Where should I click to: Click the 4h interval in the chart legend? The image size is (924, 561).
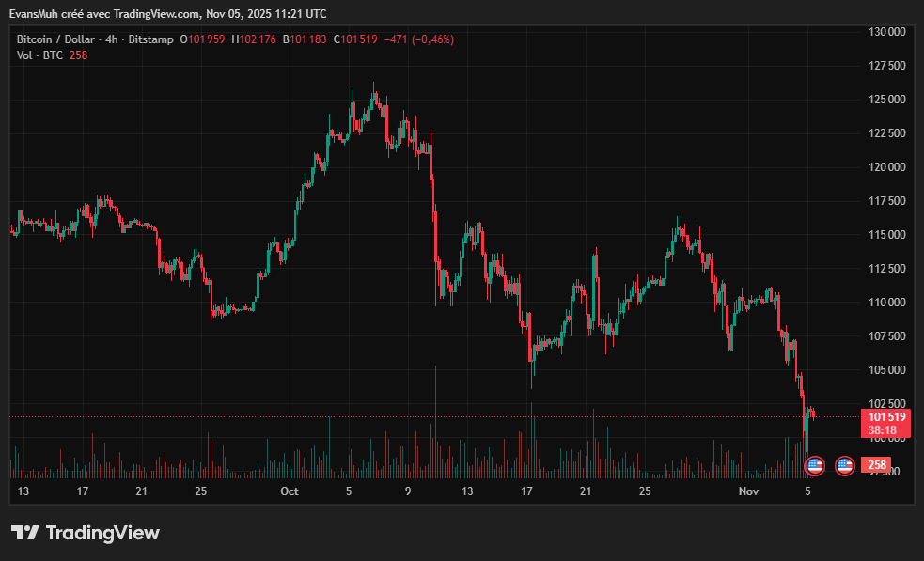point(111,39)
